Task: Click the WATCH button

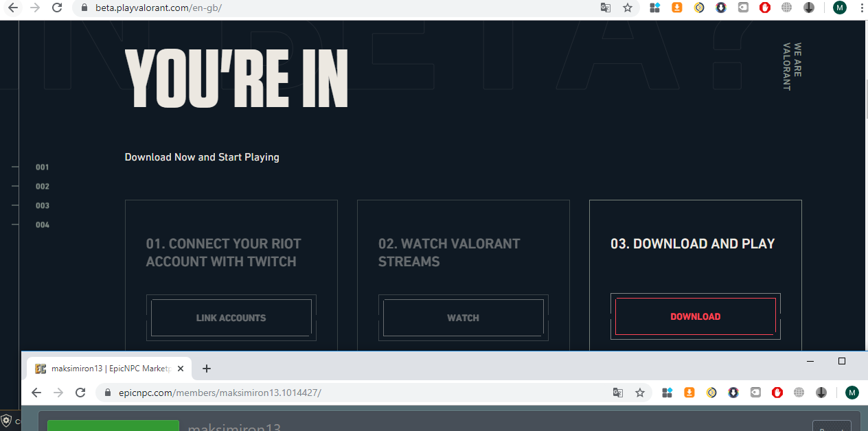Action: click(x=463, y=318)
